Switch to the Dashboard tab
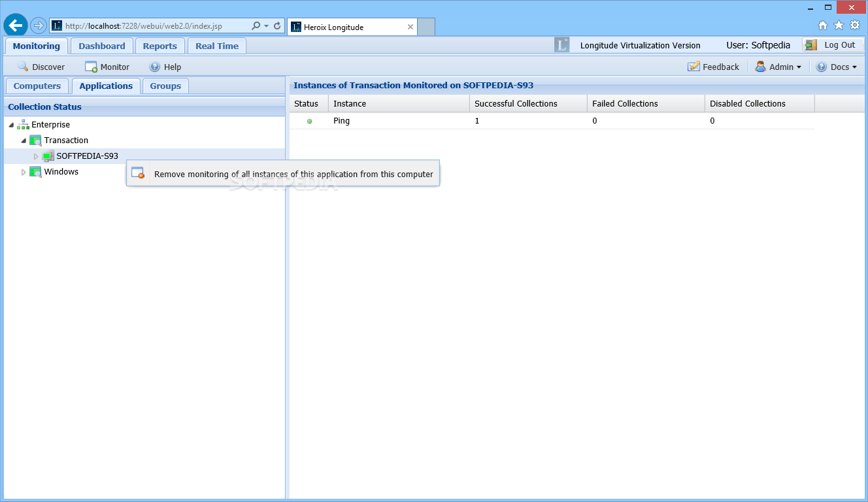Image resolution: width=868 pixels, height=502 pixels. tap(102, 46)
